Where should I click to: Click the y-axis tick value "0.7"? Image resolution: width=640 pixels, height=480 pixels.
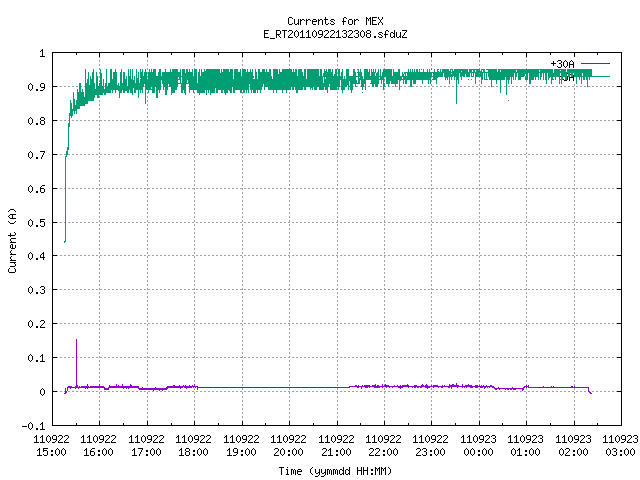tap(36, 155)
